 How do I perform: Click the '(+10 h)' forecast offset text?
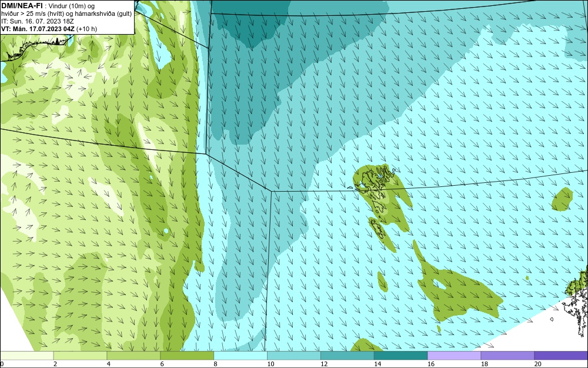click(x=86, y=29)
